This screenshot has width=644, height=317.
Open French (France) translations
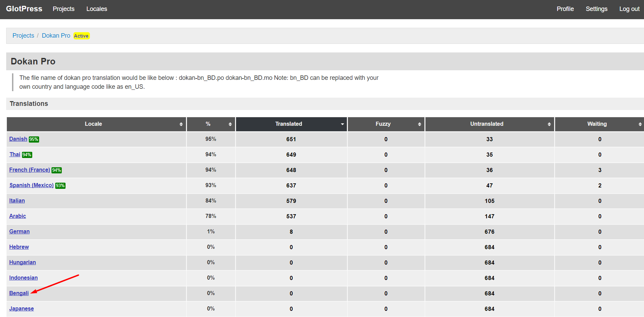[x=30, y=170]
